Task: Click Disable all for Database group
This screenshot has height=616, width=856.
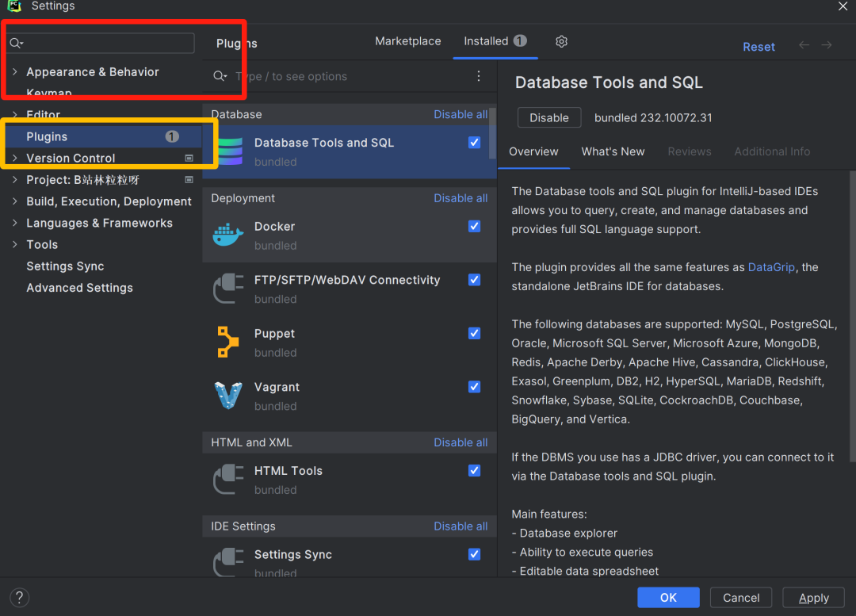Action: pyautogui.click(x=460, y=114)
